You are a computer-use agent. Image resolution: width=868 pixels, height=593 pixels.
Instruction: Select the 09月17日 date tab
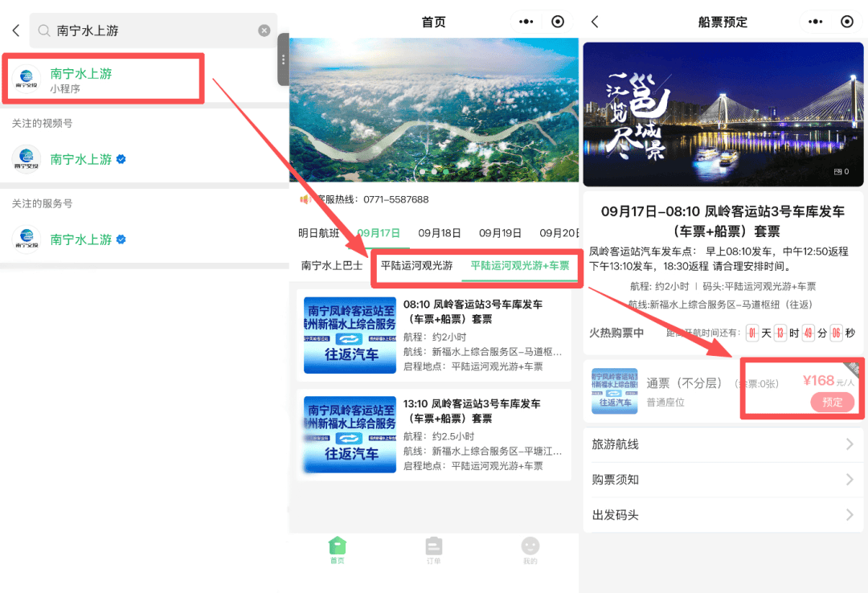point(379,233)
